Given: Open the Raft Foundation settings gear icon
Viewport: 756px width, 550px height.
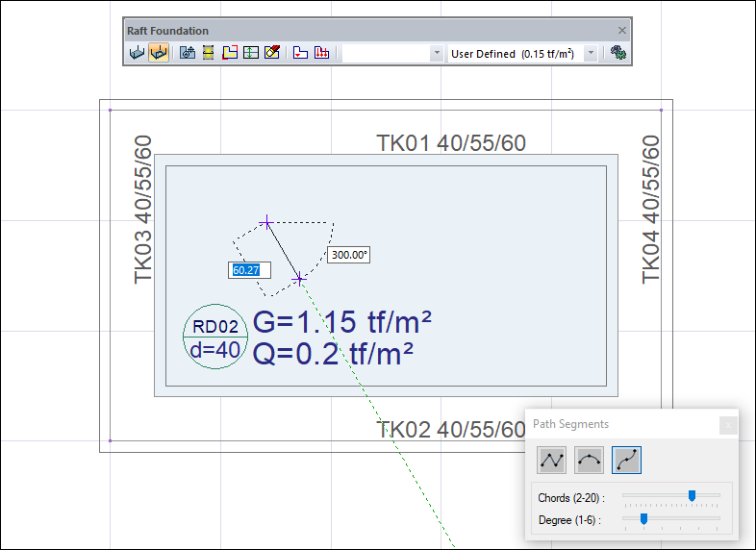Looking at the screenshot, I should 617,54.
